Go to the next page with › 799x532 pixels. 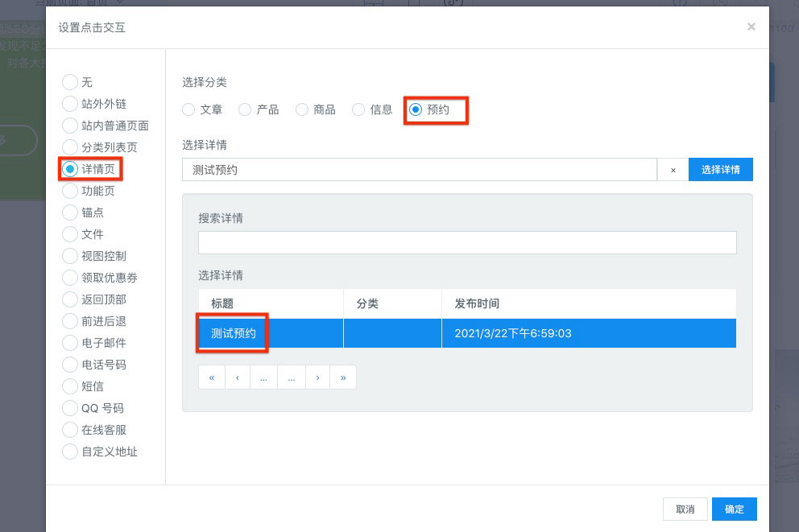point(318,377)
